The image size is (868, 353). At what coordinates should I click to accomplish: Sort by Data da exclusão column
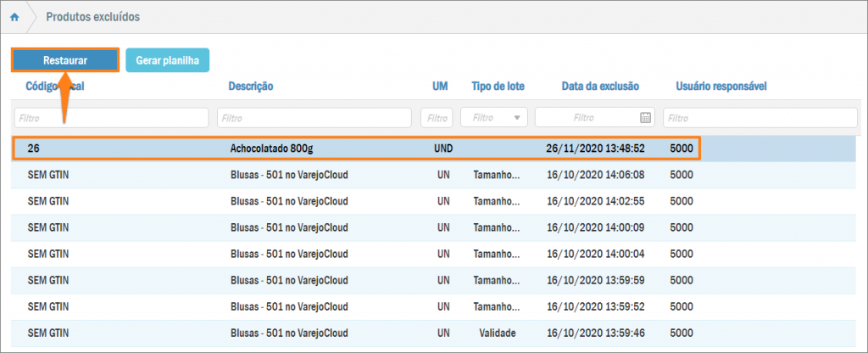point(600,86)
